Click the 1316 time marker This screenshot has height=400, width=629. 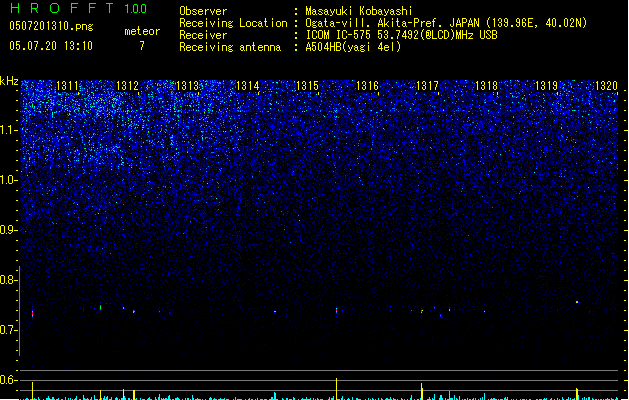(x=367, y=86)
